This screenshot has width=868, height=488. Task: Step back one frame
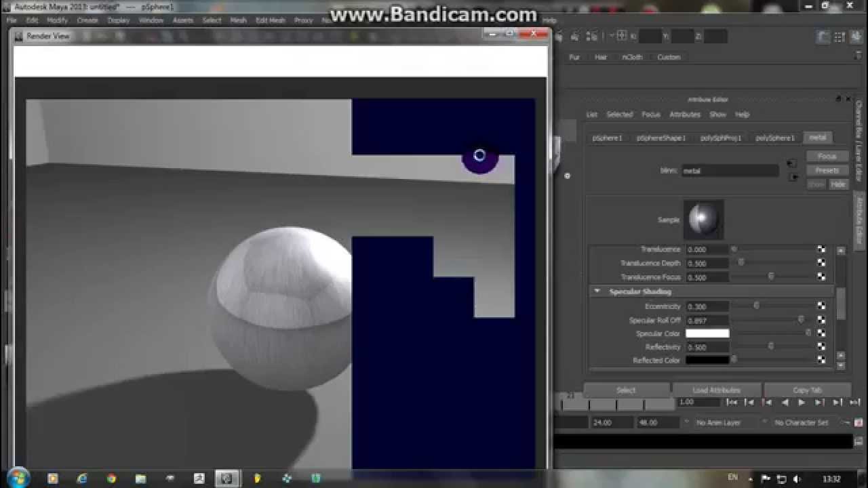tap(749, 403)
